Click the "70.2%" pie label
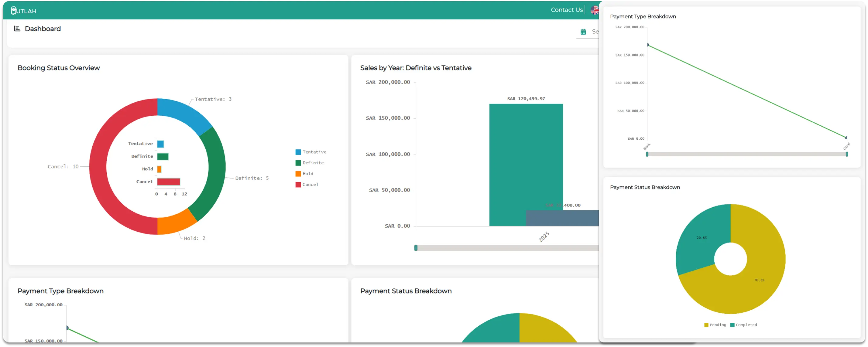 click(759, 280)
